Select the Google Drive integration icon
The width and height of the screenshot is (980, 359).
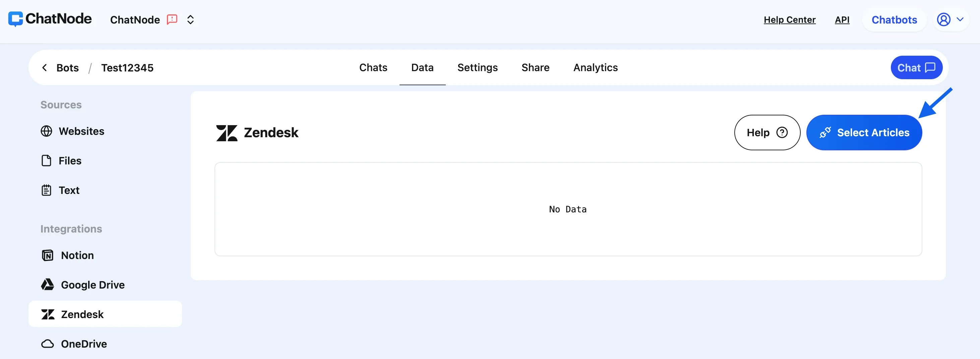coord(47,285)
